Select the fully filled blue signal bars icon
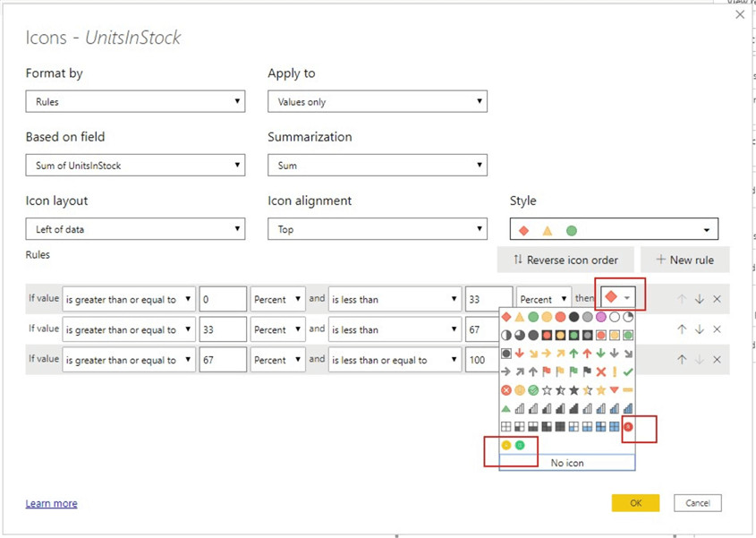Screen dimensions: 756x538 click(628, 409)
